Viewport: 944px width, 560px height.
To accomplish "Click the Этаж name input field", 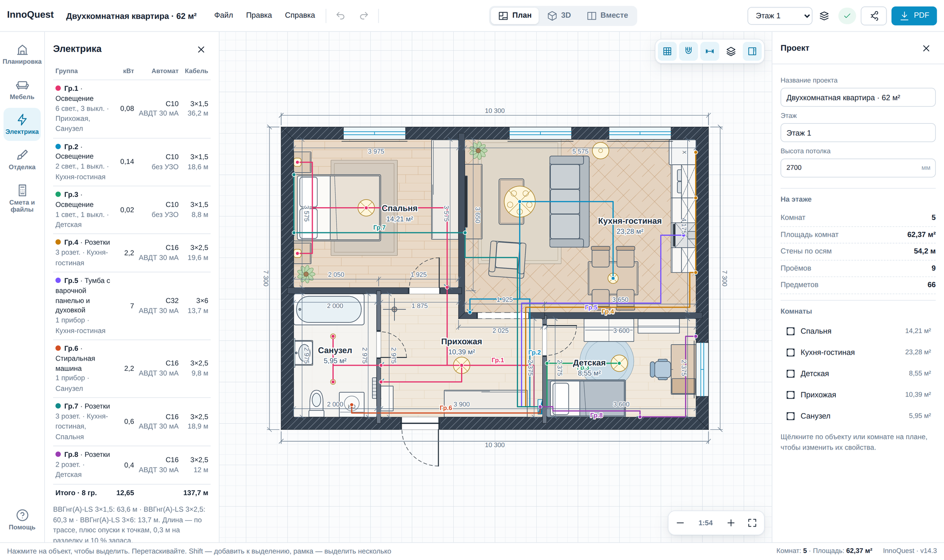I will [858, 133].
